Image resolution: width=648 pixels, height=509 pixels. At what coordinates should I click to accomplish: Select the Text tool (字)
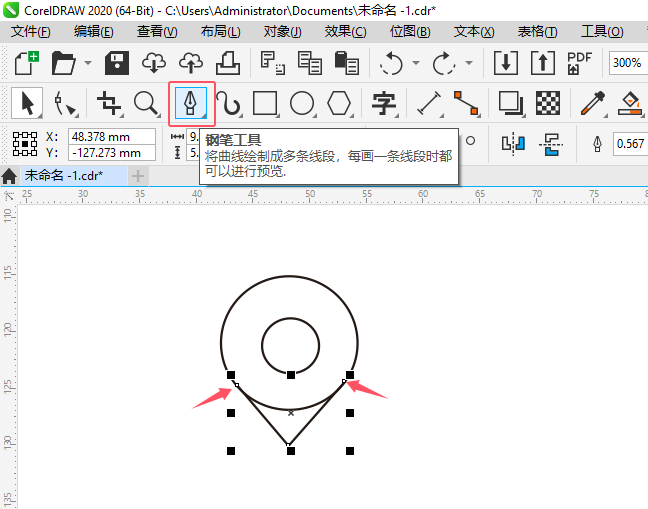(384, 103)
